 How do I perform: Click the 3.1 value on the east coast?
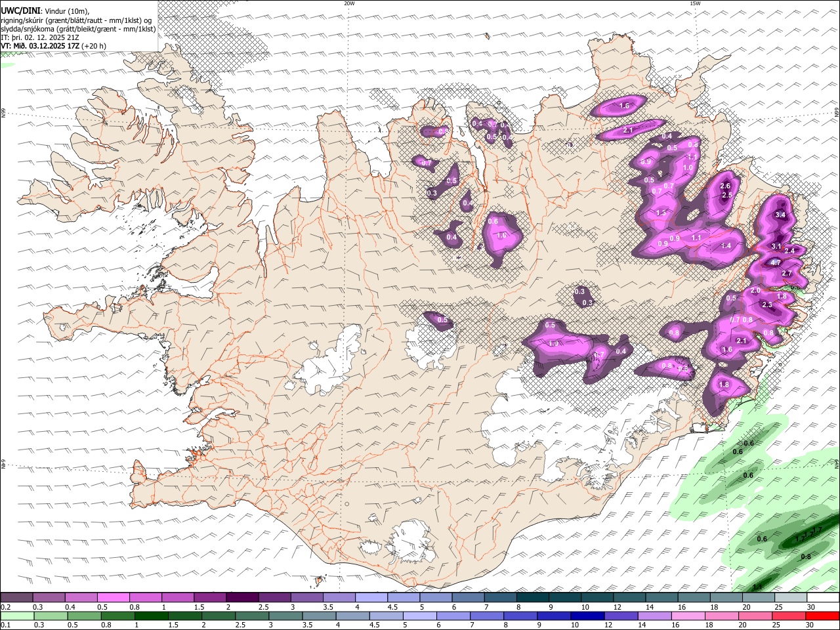[x=776, y=246]
